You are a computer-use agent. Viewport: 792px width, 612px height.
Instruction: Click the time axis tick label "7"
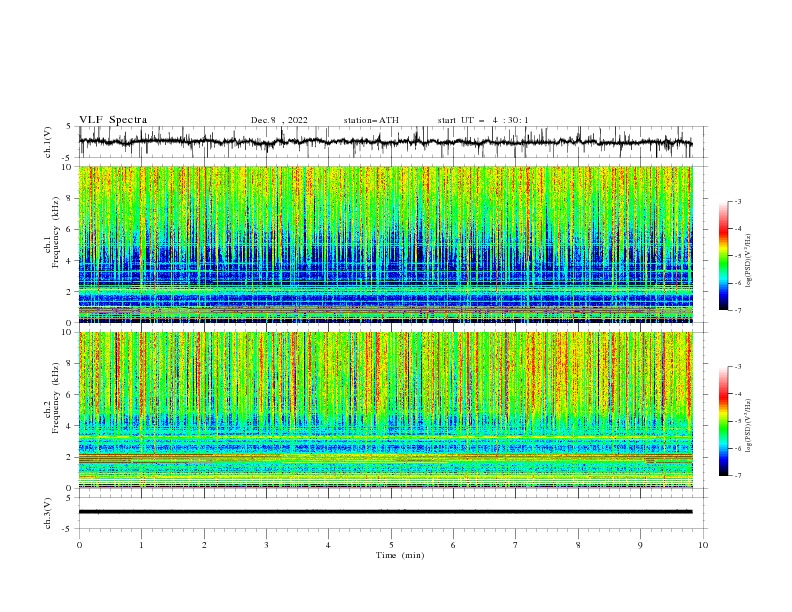coord(516,545)
